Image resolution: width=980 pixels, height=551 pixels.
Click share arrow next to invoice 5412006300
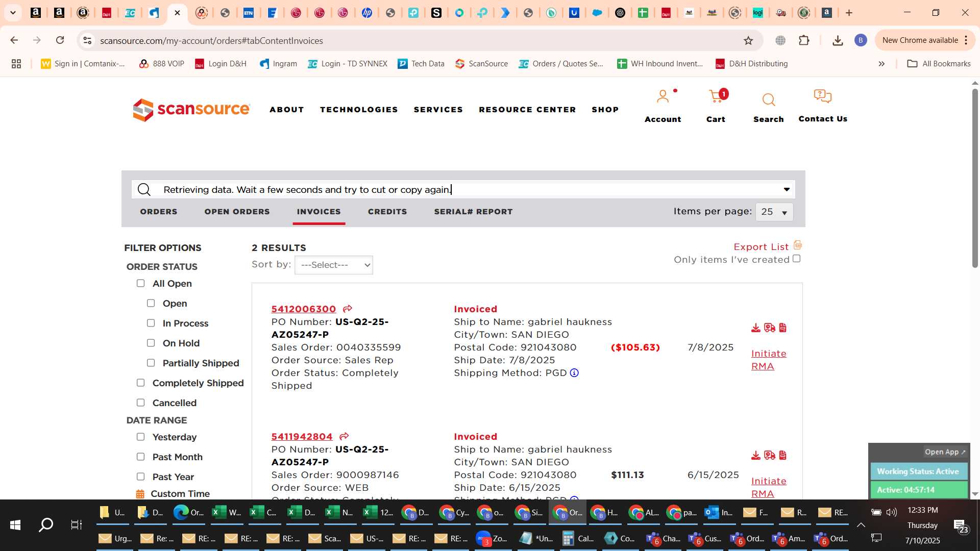click(348, 309)
